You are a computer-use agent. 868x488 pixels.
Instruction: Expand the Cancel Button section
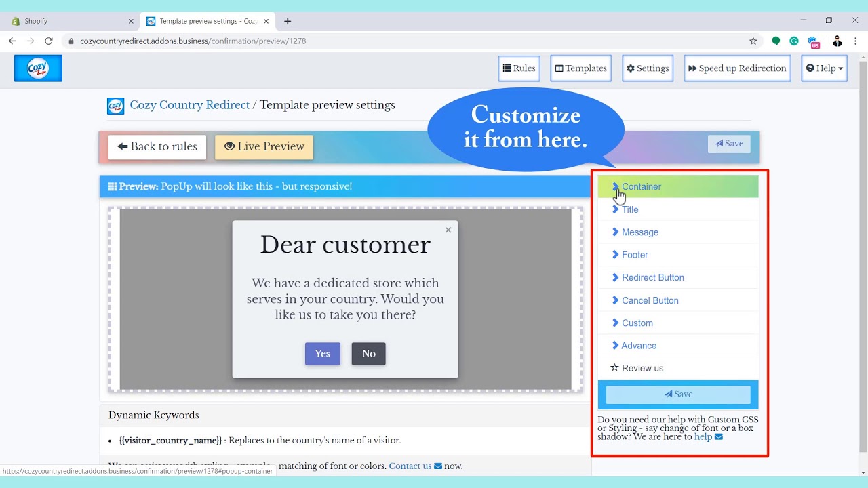click(x=678, y=300)
